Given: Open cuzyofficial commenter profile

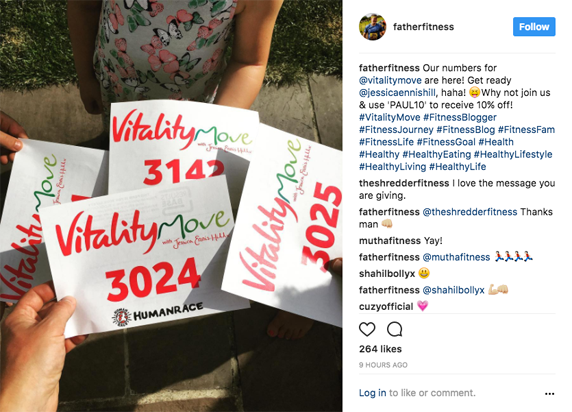Looking at the screenshot, I should click(386, 307).
